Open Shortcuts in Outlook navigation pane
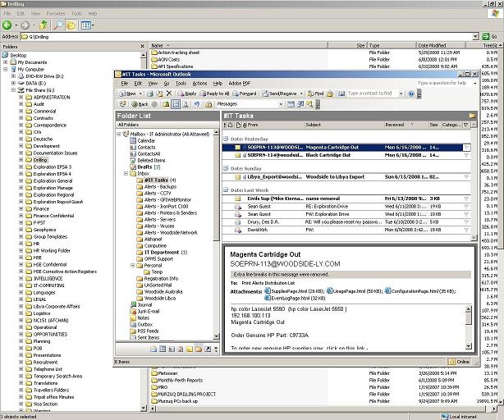The image size is (504, 420). (x=208, y=349)
